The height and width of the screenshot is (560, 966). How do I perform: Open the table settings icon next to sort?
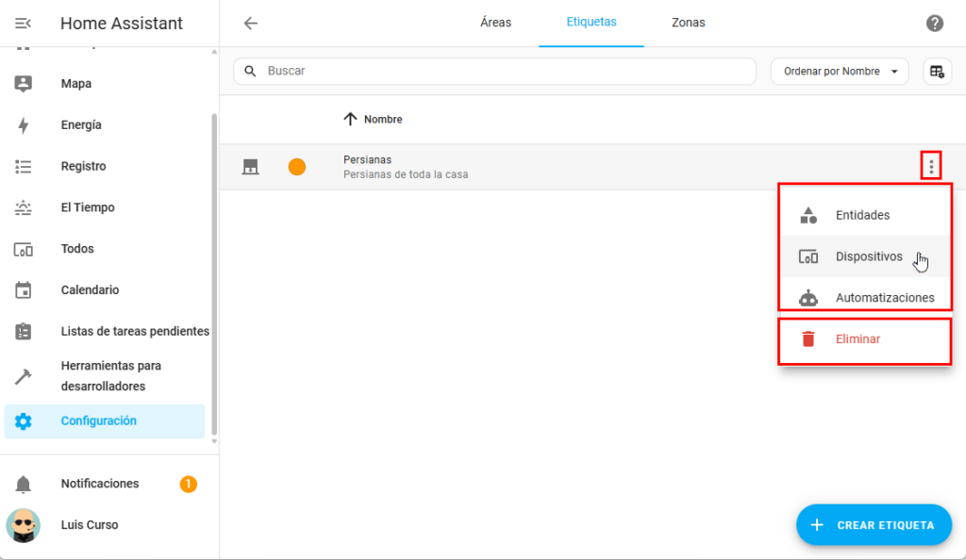[x=937, y=72]
